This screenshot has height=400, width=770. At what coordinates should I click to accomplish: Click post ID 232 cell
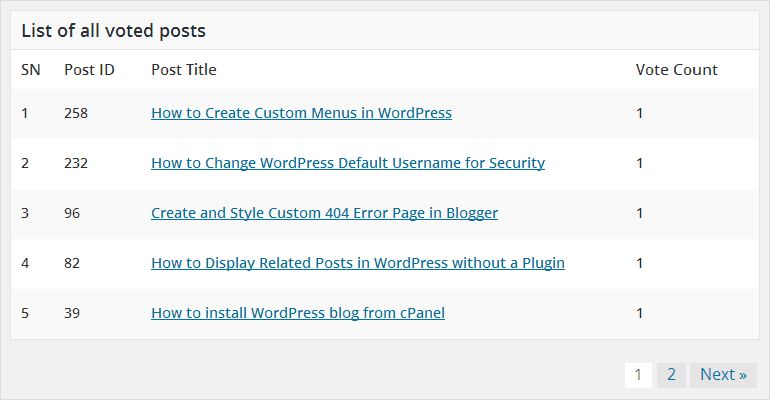tap(76, 163)
